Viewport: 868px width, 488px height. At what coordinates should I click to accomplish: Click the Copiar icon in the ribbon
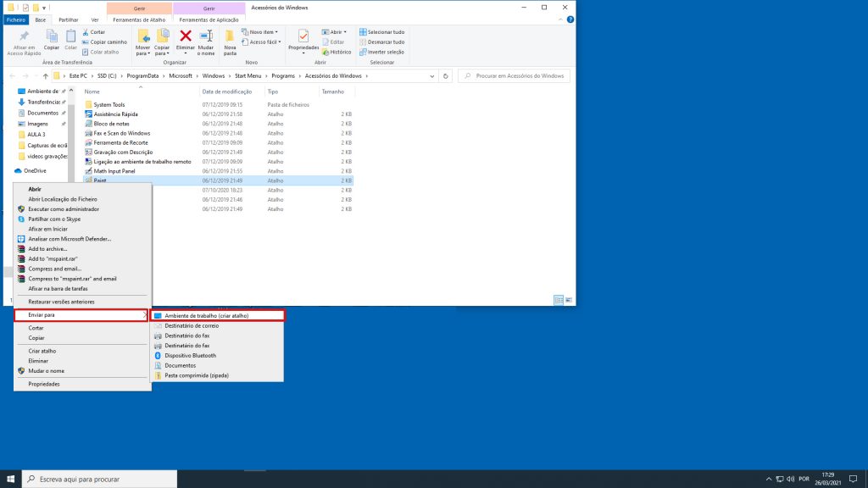[x=52, y=37]
